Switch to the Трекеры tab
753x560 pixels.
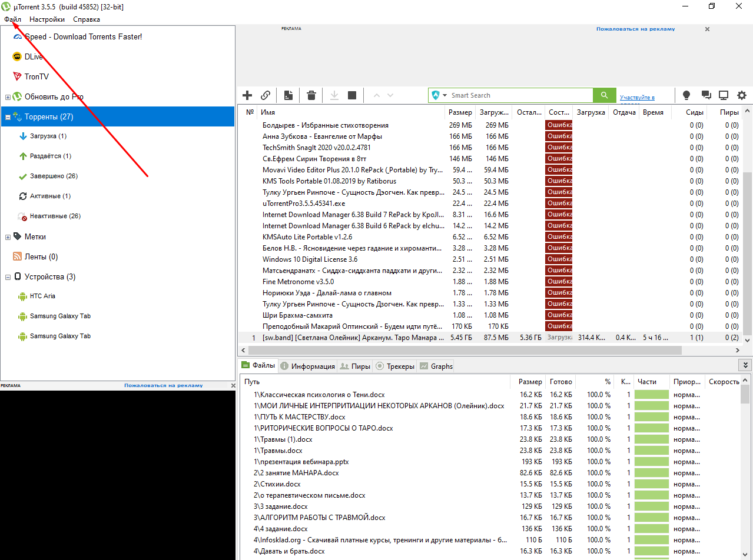394,366
